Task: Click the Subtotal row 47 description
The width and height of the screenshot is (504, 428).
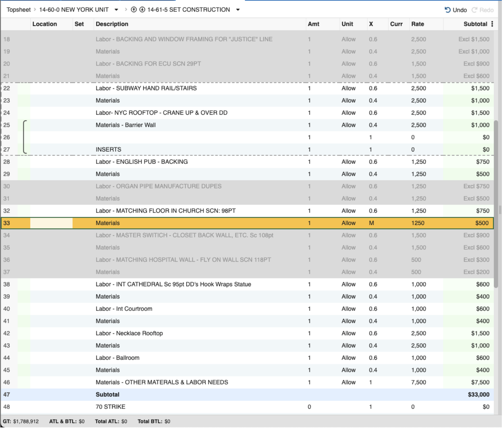Action: 107,395
